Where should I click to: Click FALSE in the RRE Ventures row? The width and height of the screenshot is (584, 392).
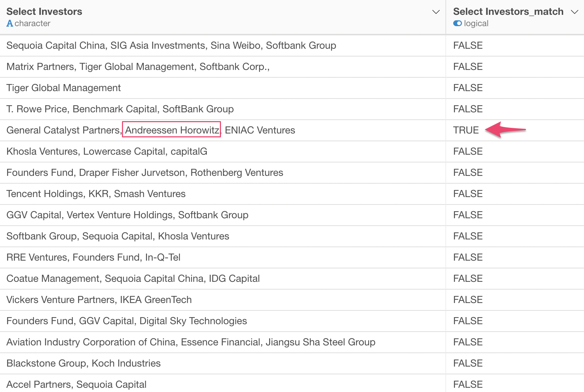tap(468, 257)
